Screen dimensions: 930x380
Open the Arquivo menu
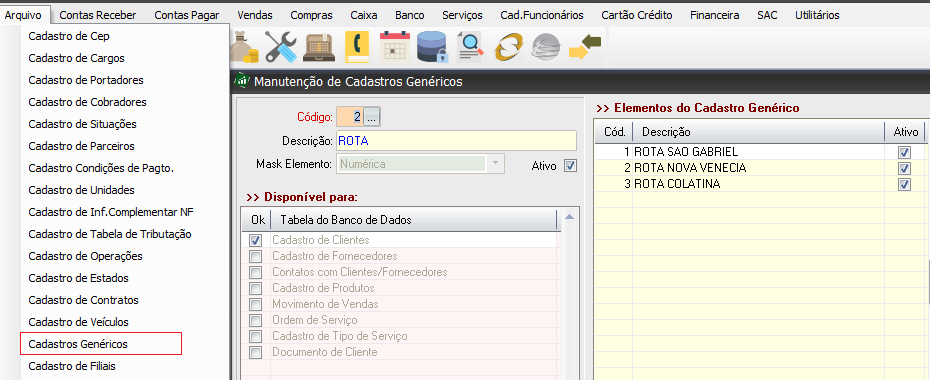(23, 15)
